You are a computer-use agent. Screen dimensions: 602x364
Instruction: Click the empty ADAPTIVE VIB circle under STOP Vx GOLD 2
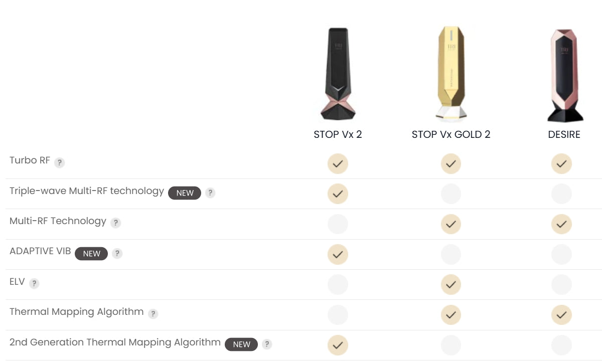coord(450,254)
